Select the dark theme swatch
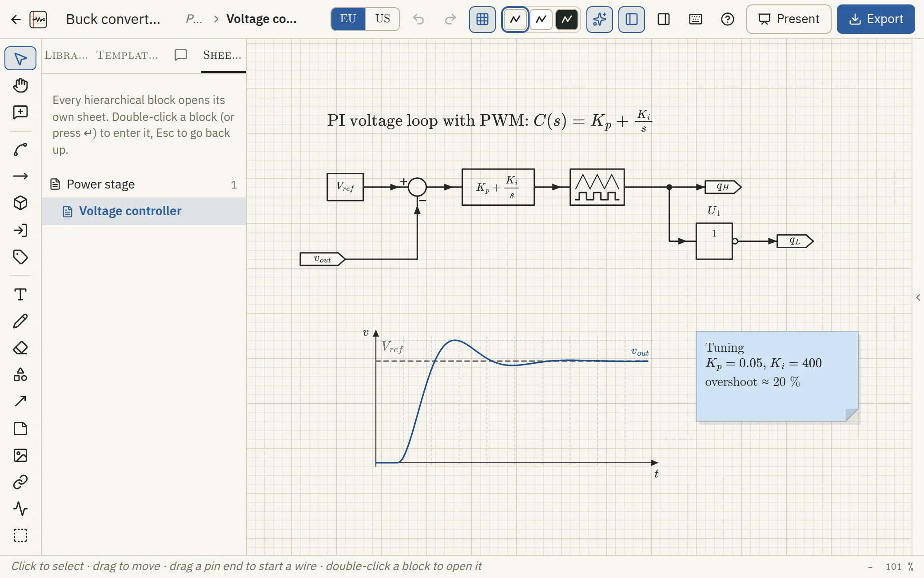The image size is (924, 578). 567,19
